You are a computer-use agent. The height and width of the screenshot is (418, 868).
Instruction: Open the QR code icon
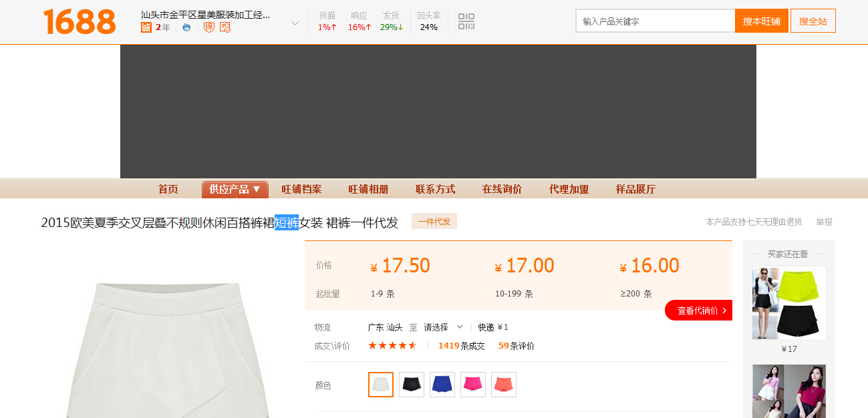point(466,21)
